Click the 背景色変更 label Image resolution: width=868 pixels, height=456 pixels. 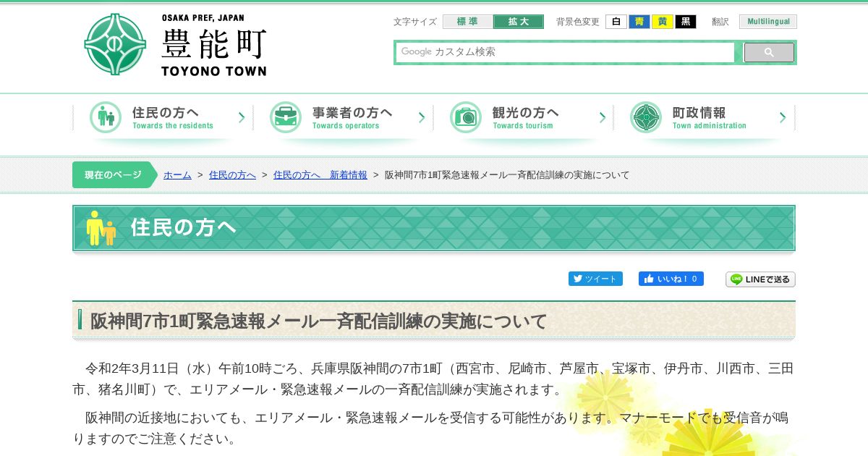pyautogui.click(x=578, y=22)
